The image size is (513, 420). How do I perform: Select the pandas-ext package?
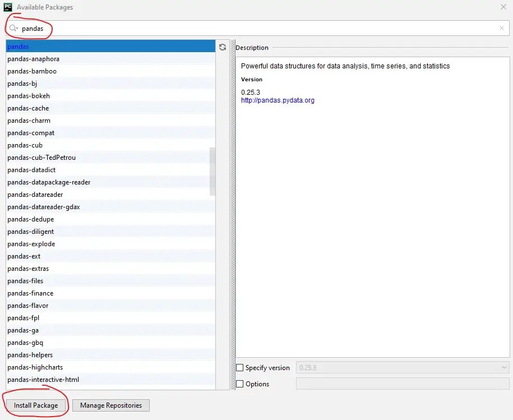coord(110,256)
